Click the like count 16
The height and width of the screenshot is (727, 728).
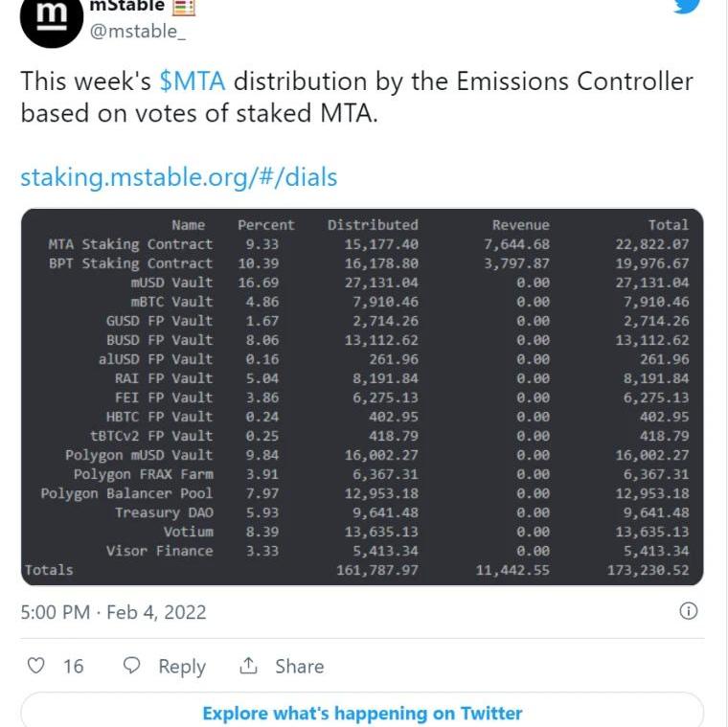74,666
